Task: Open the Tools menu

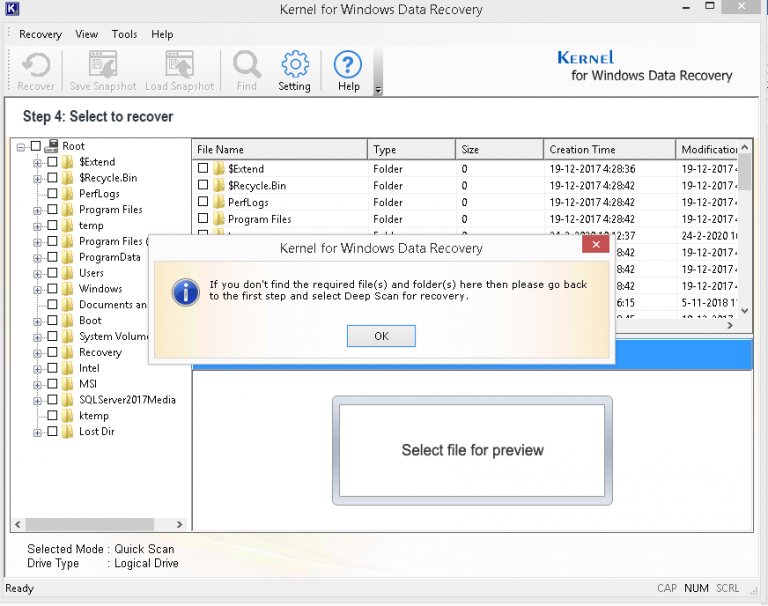Action: point(124,34)
